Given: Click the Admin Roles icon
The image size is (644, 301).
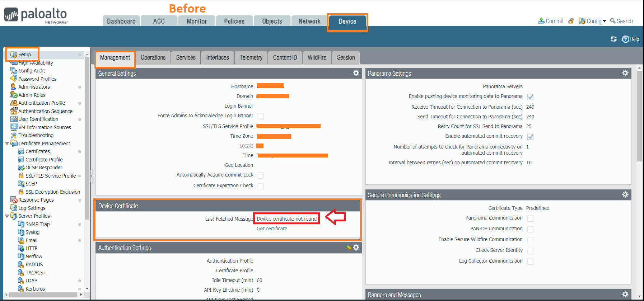Looking at the screenshot, I should (x=14, y=95).
